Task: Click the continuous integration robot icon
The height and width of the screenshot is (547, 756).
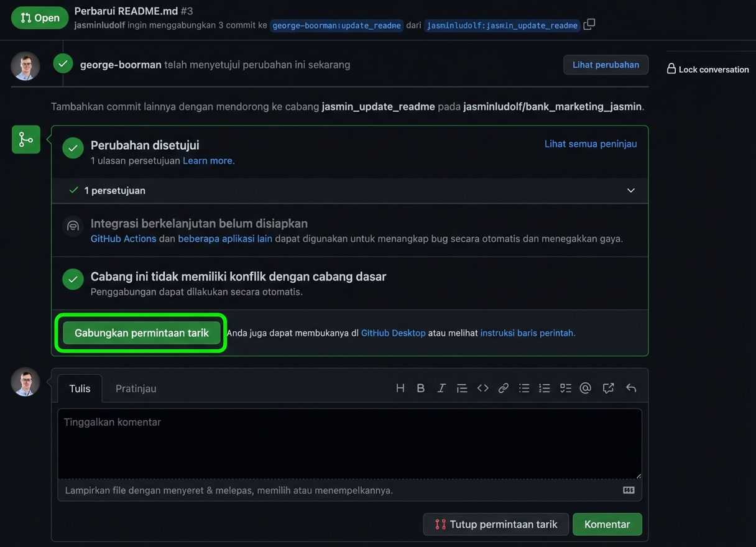Action: tap(73, 226)
